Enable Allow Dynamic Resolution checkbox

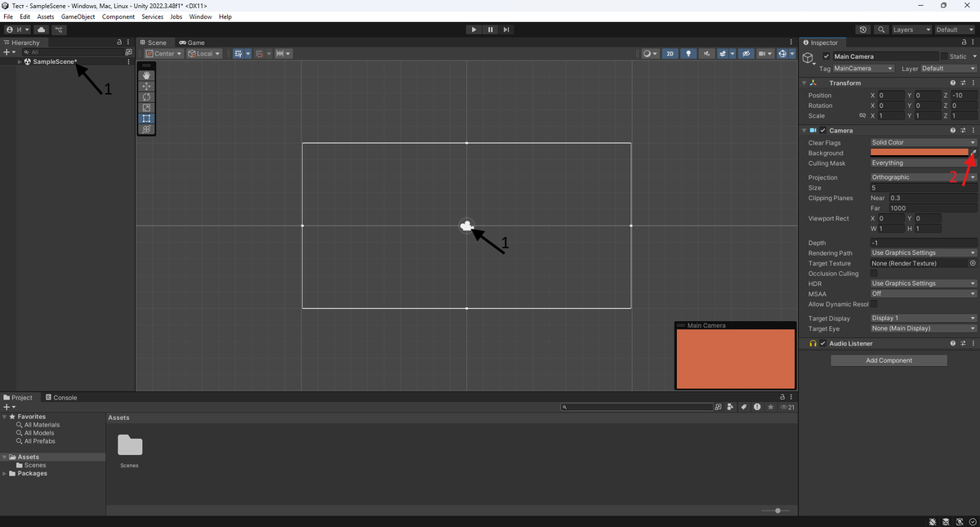tap(874, 304)
